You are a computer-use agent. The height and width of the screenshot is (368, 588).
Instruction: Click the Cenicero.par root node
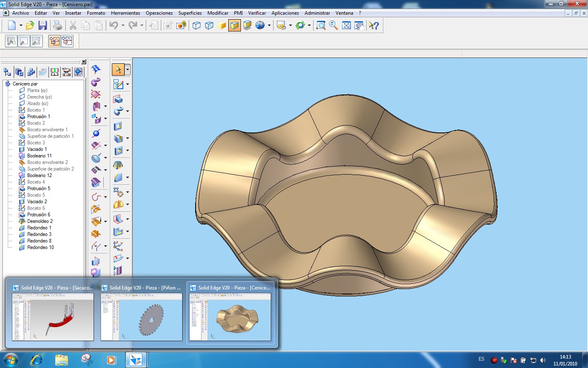pos(25,84)
